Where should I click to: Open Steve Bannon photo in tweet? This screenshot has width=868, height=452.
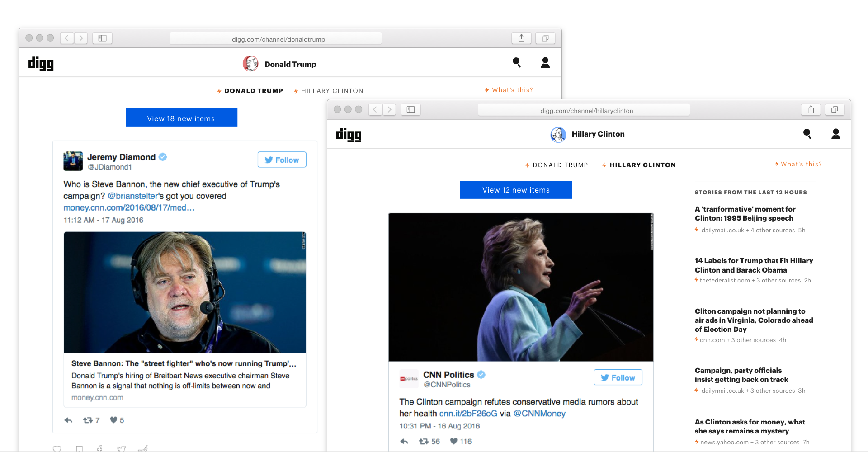[x=185, y=292]
